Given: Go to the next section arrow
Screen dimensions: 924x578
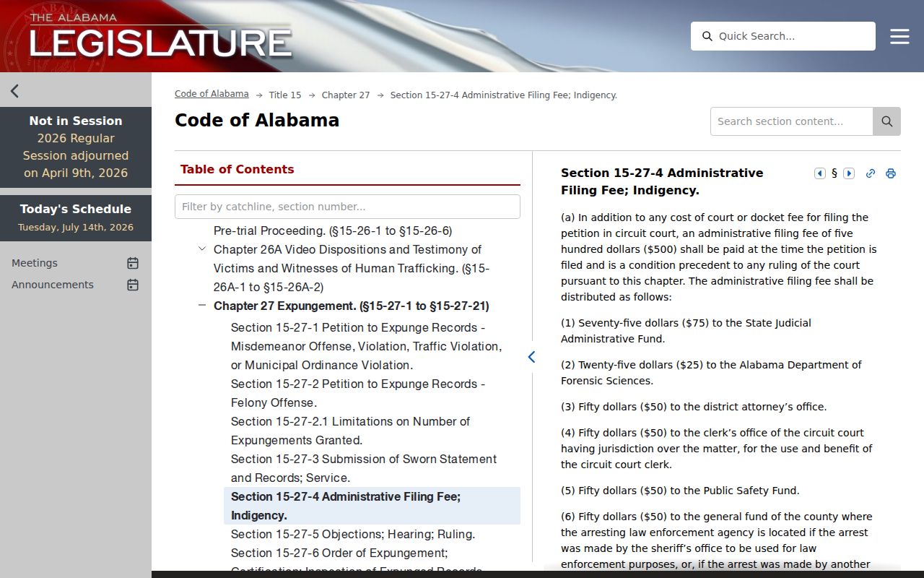Looking at the screenshot, I should tap(849, 173).
